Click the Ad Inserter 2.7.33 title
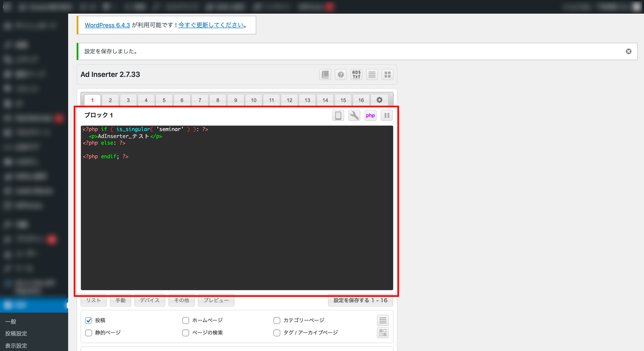Image resolution: width=644 pixels, height=351 pixels. 110,74
